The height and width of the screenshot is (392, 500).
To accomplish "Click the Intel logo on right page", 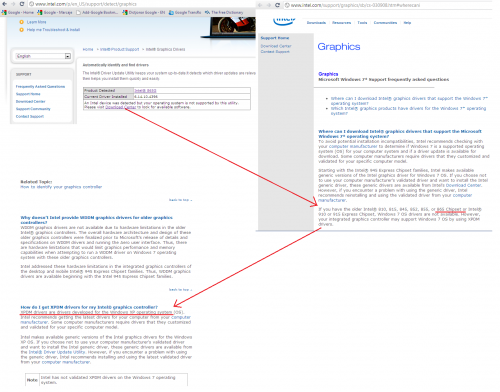I will click(284, 21).
